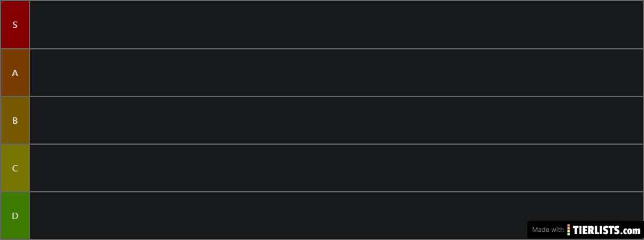Click the red S tier label
644x240 pixels.
click(x=15, y=25)
